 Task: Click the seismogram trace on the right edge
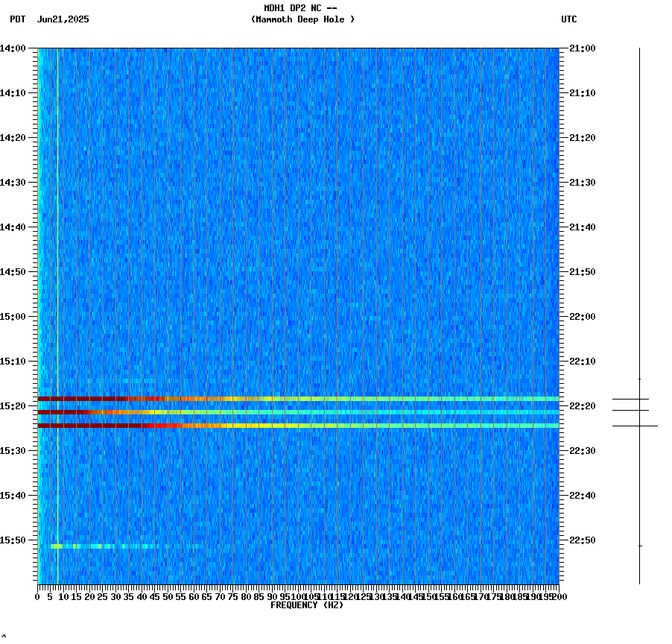tap(638, 298)
